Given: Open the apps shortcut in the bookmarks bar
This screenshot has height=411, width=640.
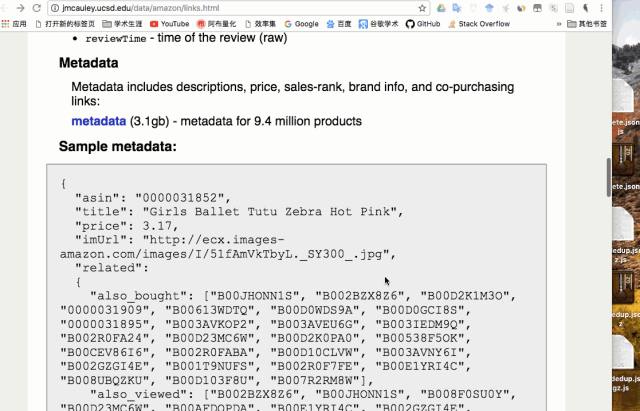Looking at the screenshot, I should [x=14, y=23].
